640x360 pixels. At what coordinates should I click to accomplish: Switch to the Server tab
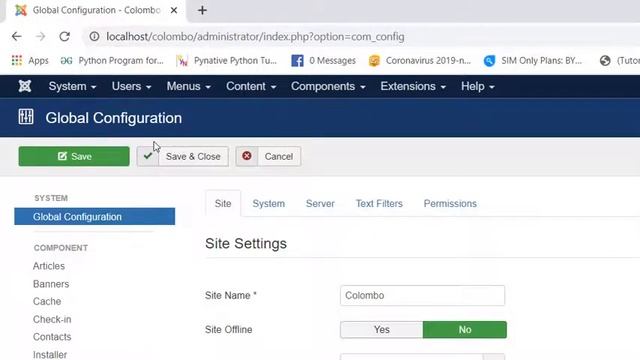pos(320,203)
